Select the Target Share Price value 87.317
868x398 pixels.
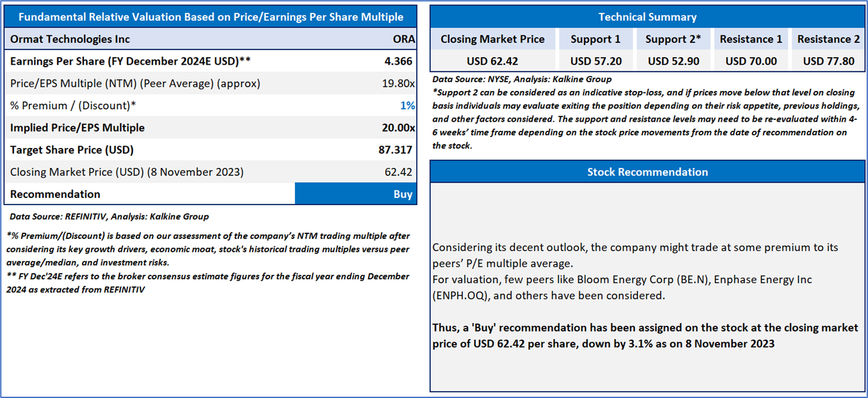click(395, 150)
